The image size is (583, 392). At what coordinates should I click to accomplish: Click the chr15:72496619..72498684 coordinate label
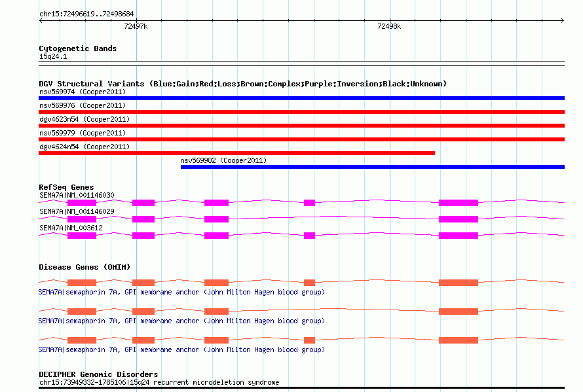point(86,14)
